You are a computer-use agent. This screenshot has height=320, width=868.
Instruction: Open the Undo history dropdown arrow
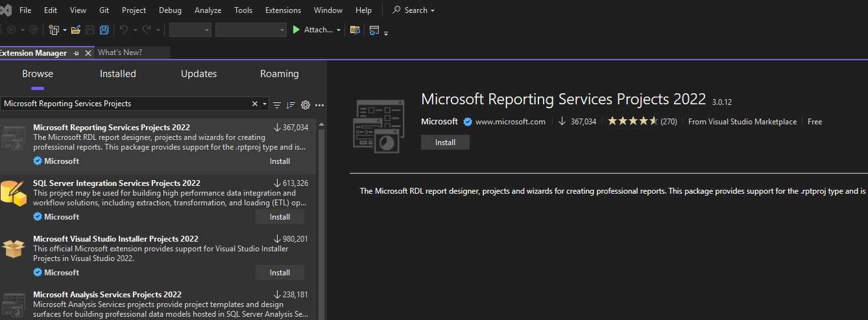coord(135,30)
